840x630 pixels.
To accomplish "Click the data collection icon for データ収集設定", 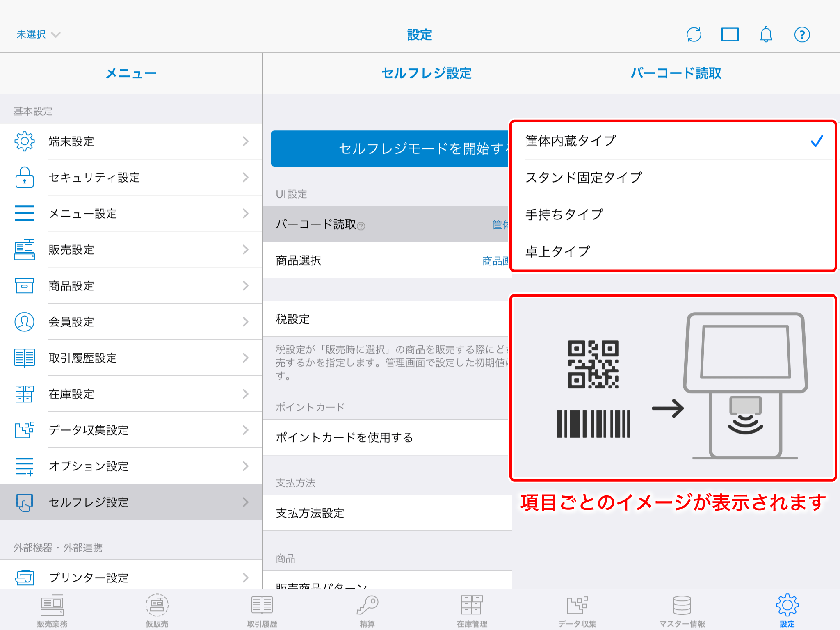I will (25, 430).
